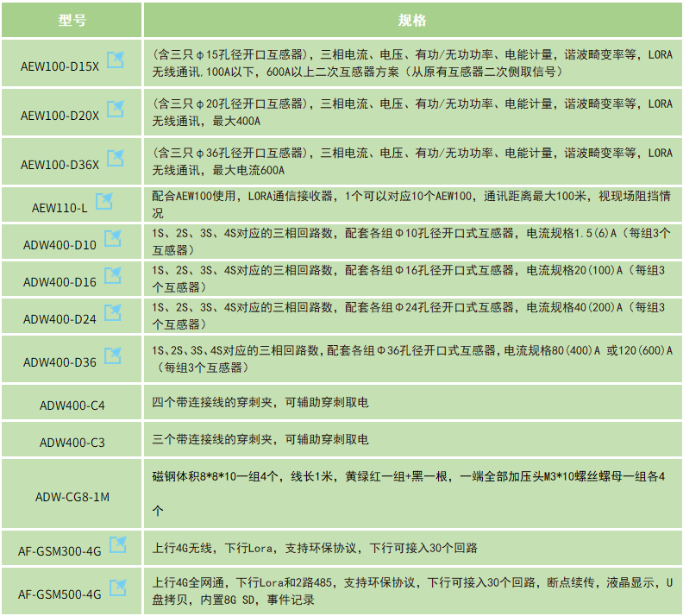The height and width of the screenshot is (616, 683).
Task: Select the 型号 column header
Action: point(72,21)
